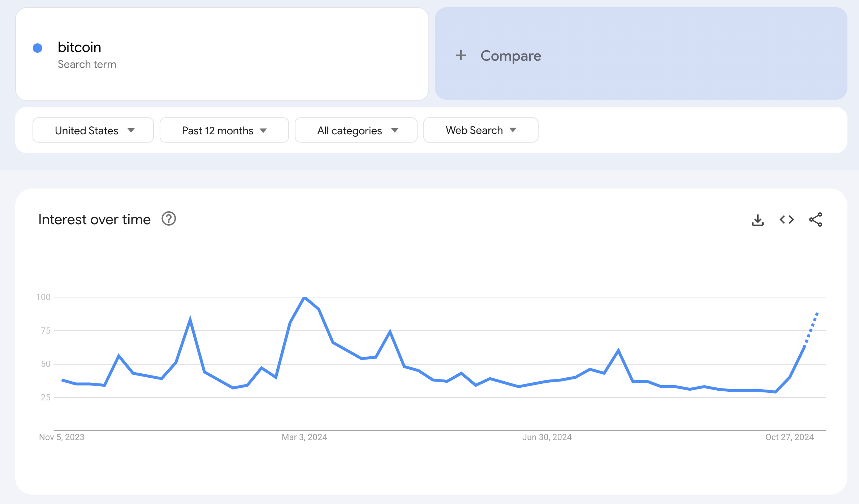859x504 pixels.
Task: Open the Interest over time help icon
Action: [x=169, y=219]
